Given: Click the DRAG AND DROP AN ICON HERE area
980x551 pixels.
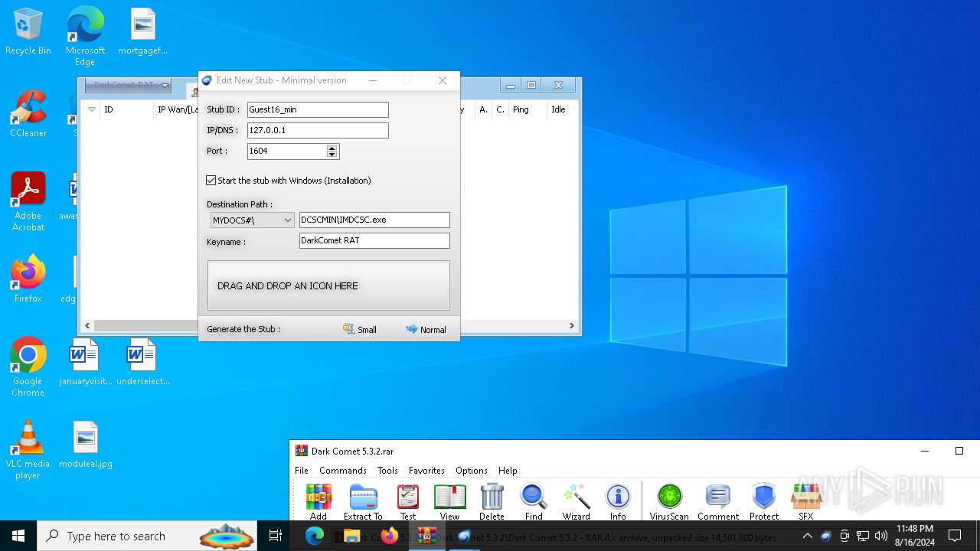Looking at the screenshot, I should point(328,285).
